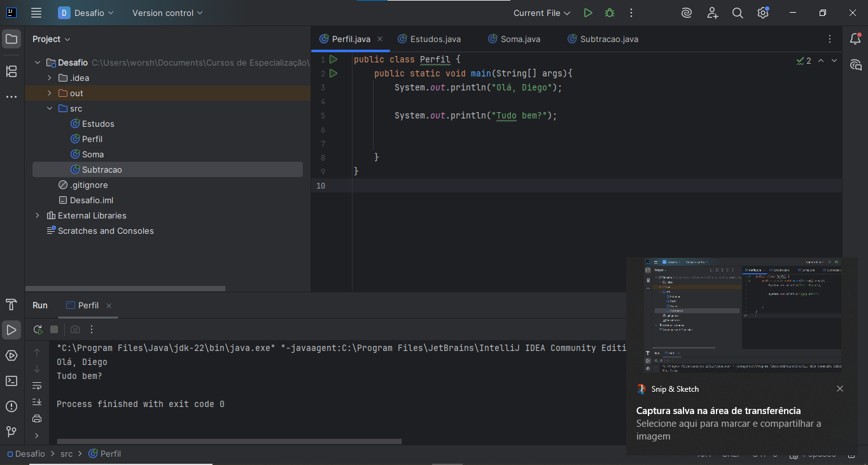The width and height of the screenshot is (868, 465).
Task: Open the Build hammer tool window
Action: click(11, 304)
